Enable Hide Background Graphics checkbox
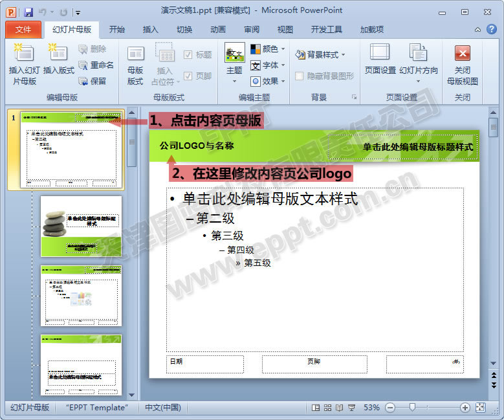 (299, 76)
